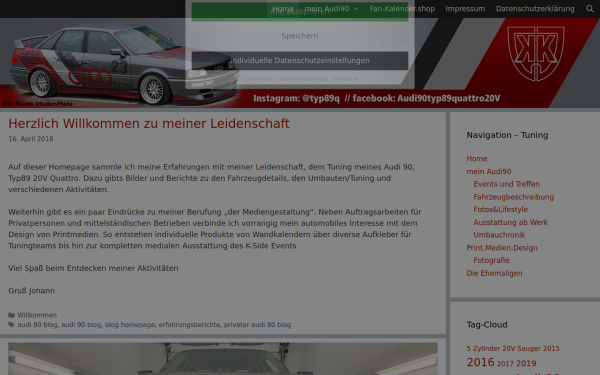This screenshot has width=600, height=375.
Task: Open Die Ehemaligen in sidebar
Action: pos(494,273)
